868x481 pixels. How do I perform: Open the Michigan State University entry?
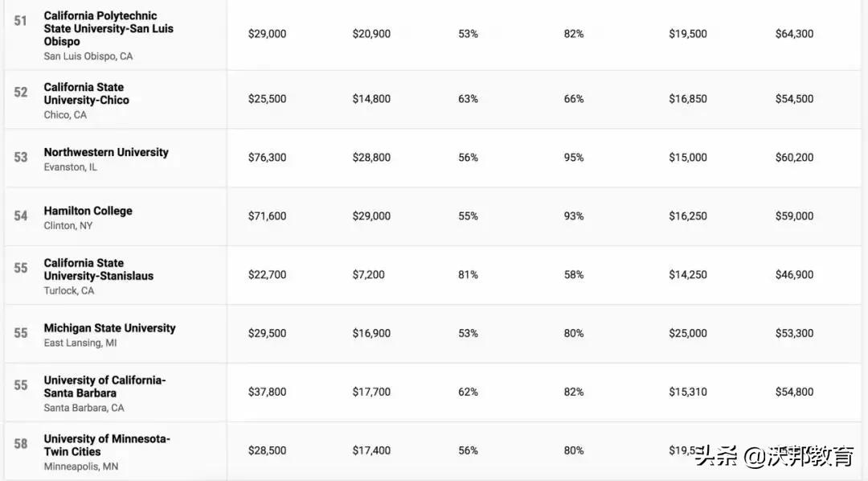pyautogui.click(x=109, y=328)
